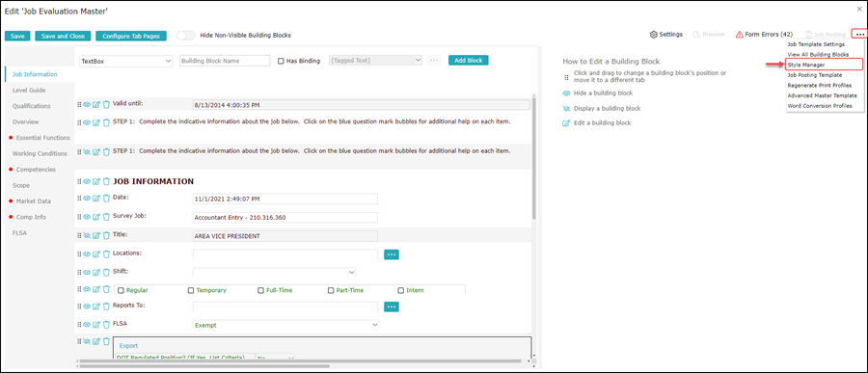
Task: Click drag handle on FLSA row
Action: (79, 324)
